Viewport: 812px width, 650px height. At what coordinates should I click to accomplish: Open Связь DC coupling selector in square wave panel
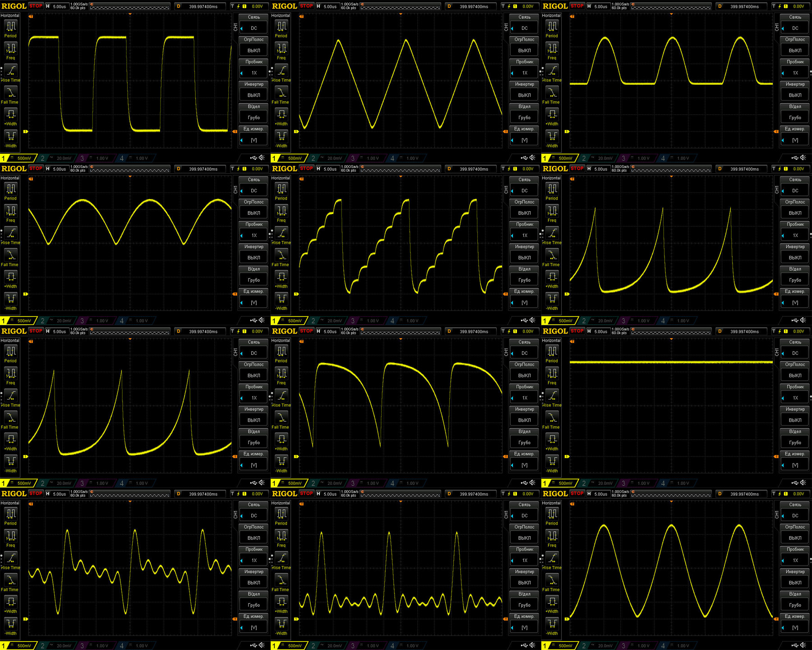(254, 28)
